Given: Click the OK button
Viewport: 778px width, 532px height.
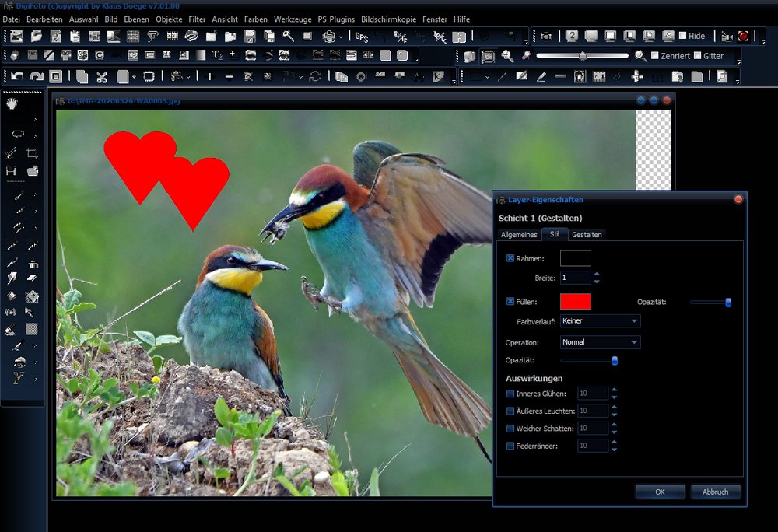Looking at the screenshot, I should 660,492.
